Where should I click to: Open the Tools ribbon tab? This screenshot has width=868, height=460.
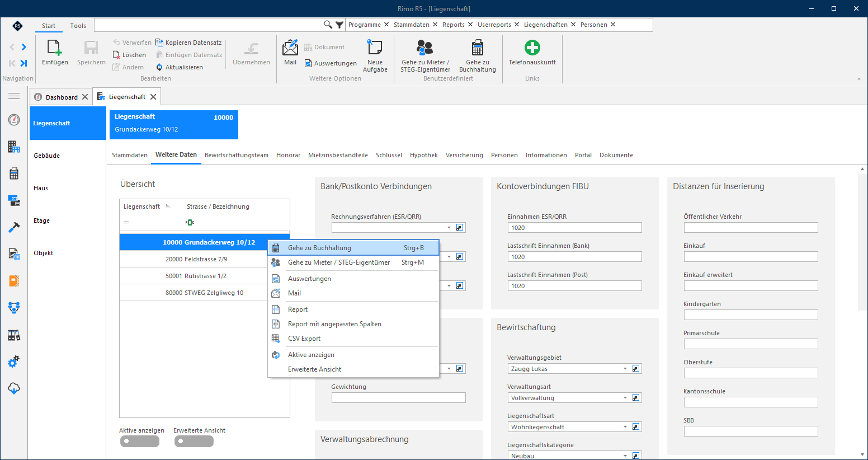click(x=78, y=26)
